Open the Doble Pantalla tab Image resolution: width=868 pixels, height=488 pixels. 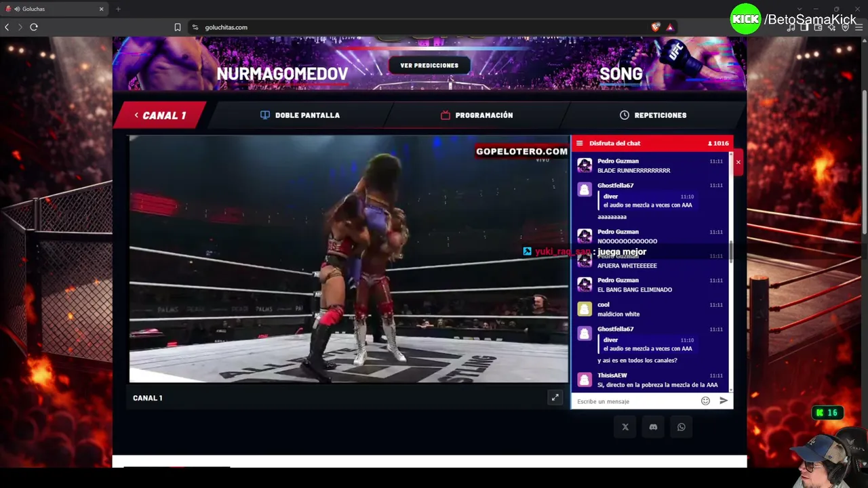tap(300, 115)
